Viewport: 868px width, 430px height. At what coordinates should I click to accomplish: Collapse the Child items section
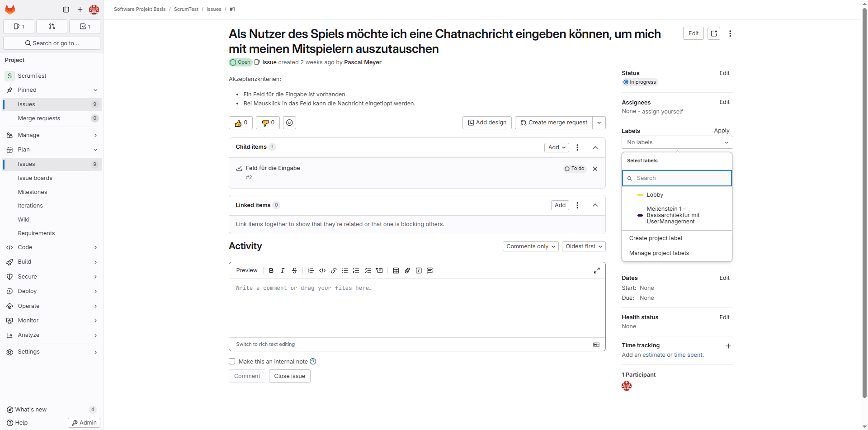coord(595,147)
